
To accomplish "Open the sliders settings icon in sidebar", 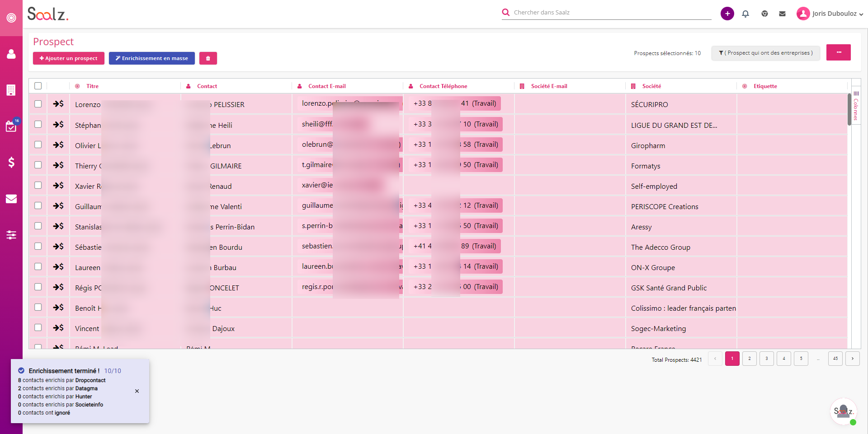I will [11, 235].
